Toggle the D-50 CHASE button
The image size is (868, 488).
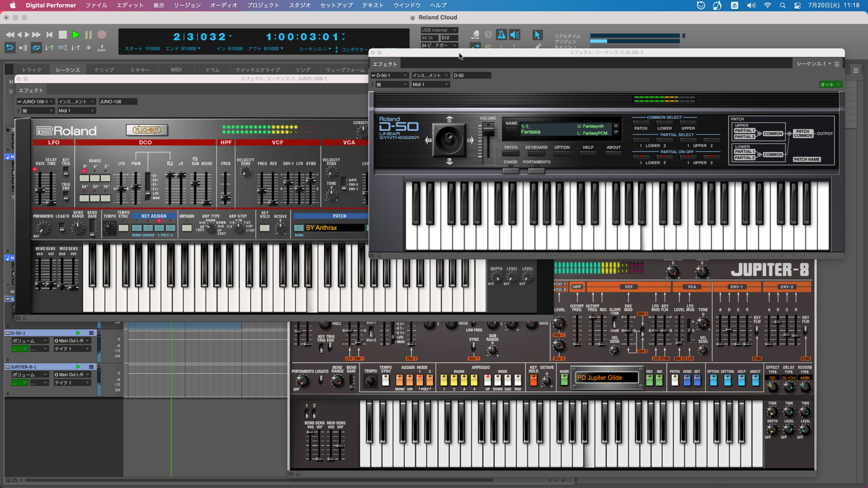point(511,171)
